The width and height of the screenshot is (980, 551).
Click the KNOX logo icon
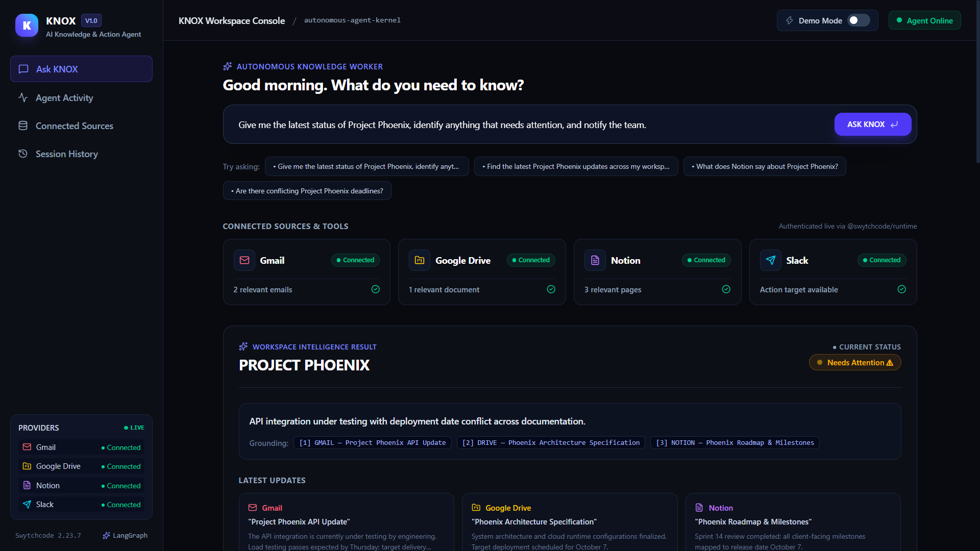click(27, 26)
